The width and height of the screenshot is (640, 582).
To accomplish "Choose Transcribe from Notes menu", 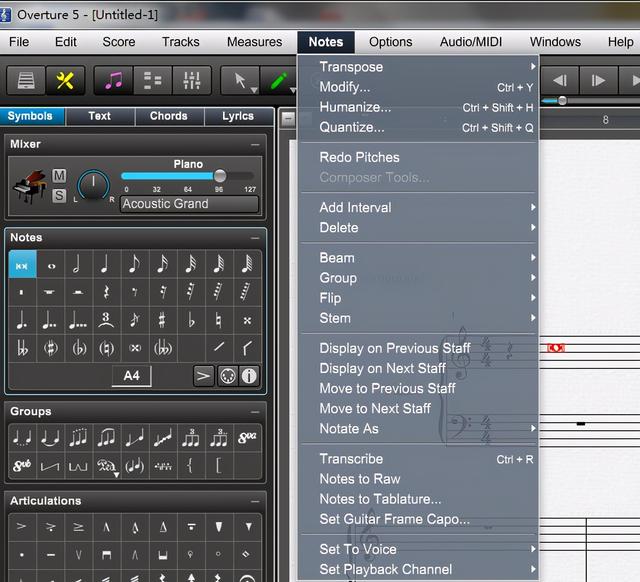I will pyautogui.click(x=418, y=459).
